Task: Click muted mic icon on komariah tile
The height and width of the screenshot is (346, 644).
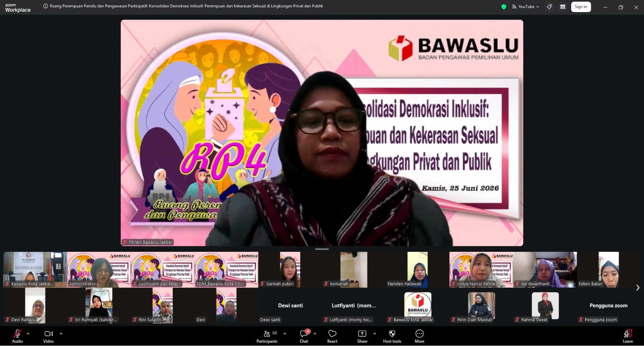Action: tap(326, 284)
